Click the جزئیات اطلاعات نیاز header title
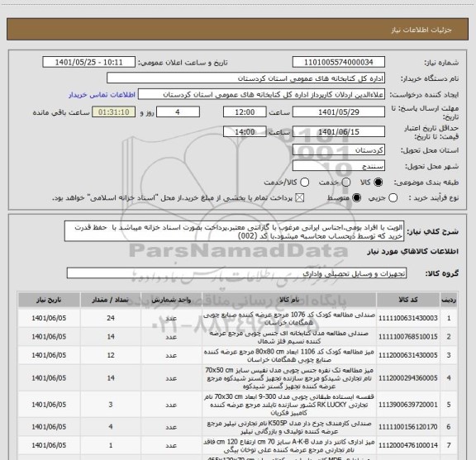 [x=421, y=30]
